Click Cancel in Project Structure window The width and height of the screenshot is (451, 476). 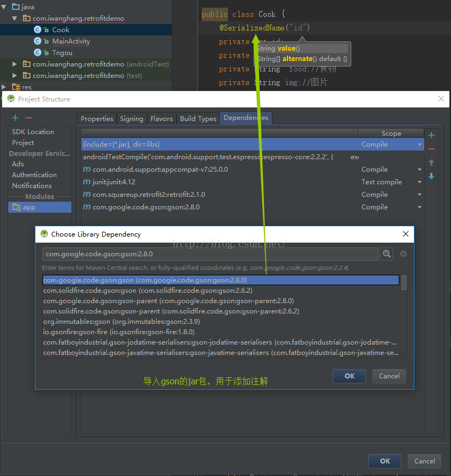click(x=425, y=461)
